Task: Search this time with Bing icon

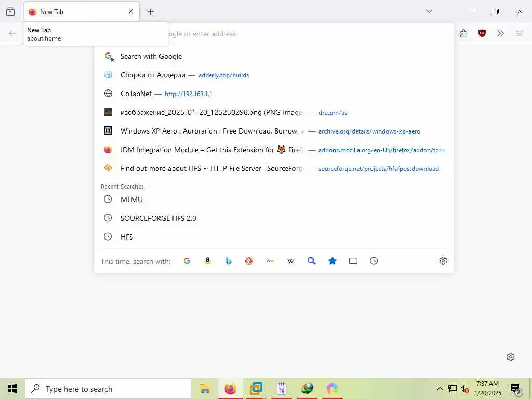Action: click(229, 261)
